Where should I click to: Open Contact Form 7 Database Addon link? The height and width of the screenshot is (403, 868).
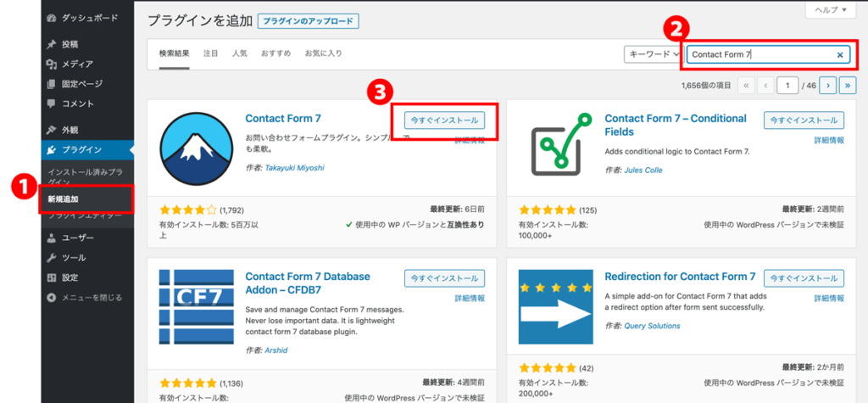(x=308, y=283)
